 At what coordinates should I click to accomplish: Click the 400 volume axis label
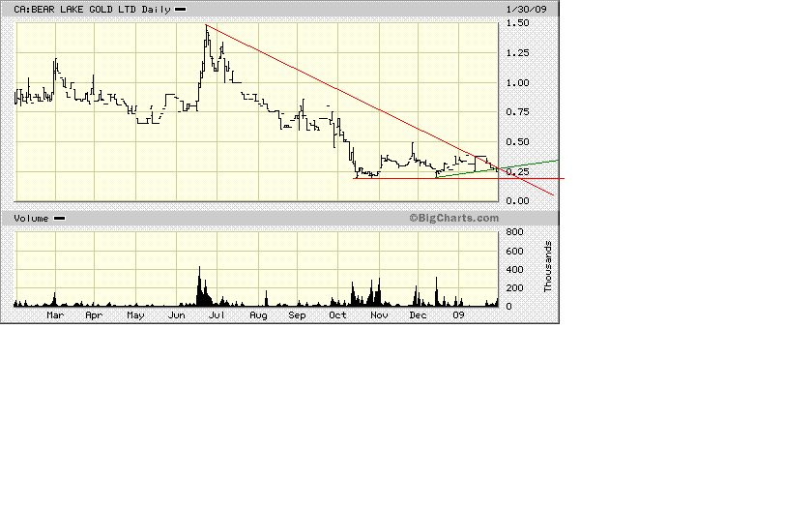click(514, 270)
